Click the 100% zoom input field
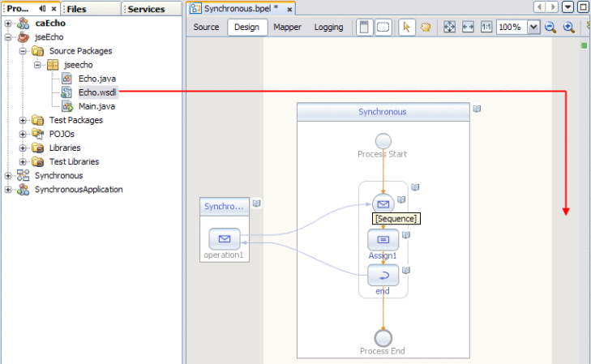 pos(512,27)
